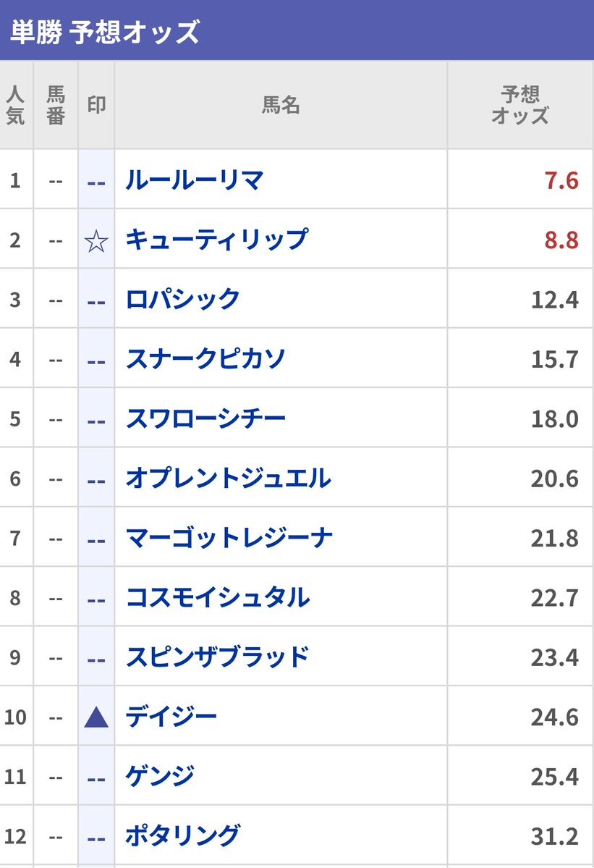Select ポタリング horse link

tap(182, 835)
